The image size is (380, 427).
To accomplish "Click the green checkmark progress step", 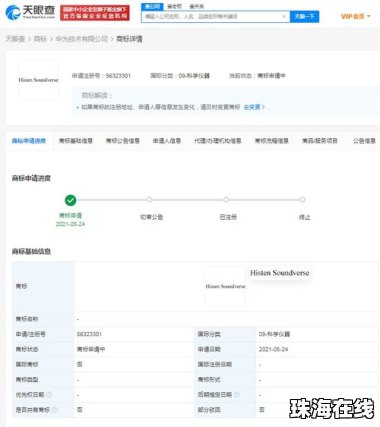I will click(x=70, y=200).
